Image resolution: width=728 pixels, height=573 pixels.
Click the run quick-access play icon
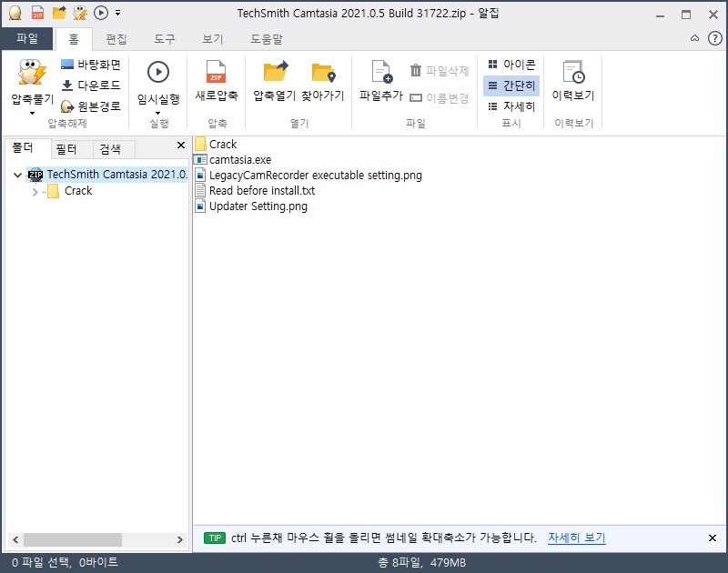coord(101,13)
